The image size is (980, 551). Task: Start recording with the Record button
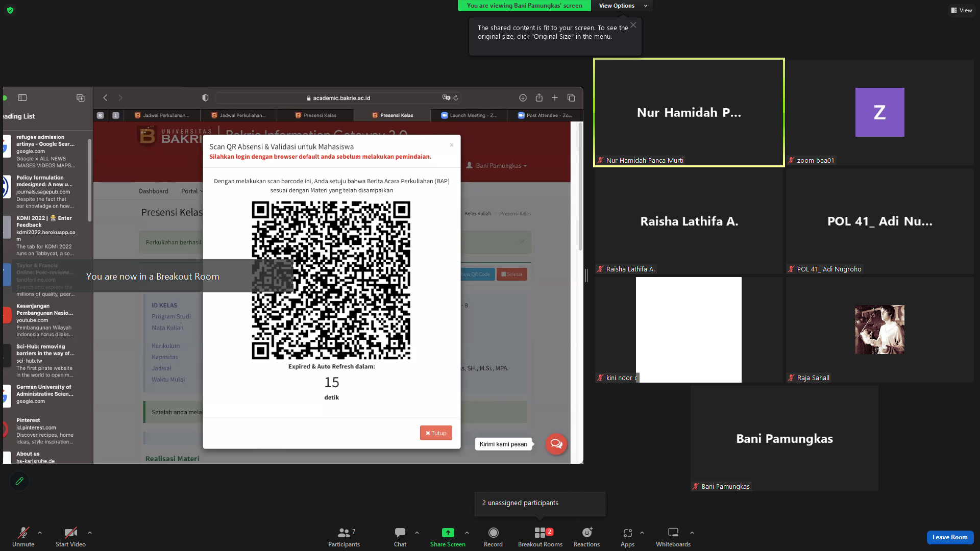point(493,537)
